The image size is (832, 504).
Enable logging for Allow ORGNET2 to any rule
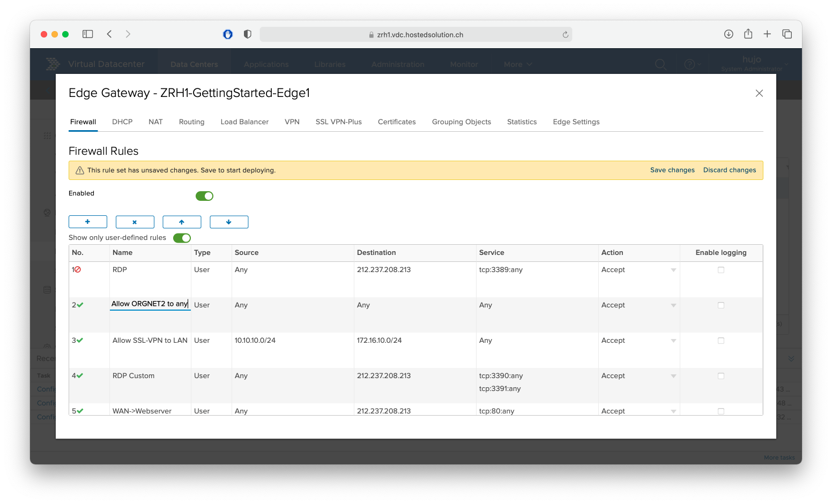[x=721, y=305]
